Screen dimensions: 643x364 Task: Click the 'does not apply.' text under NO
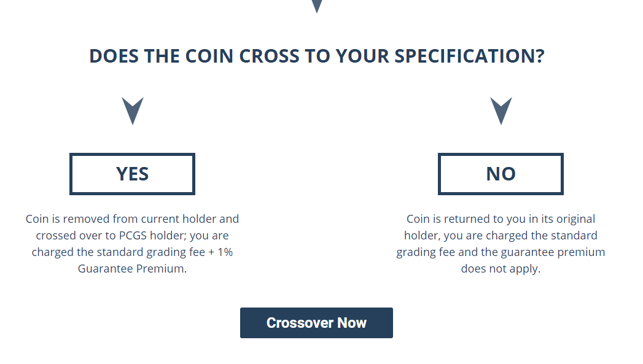point(501,268)
